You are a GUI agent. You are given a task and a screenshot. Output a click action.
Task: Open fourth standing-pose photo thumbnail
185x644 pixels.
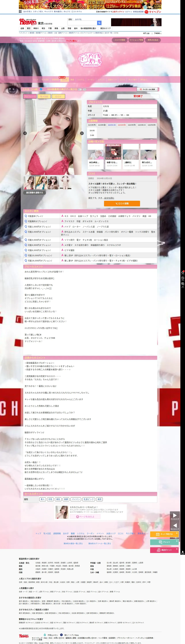coord(66,183)
